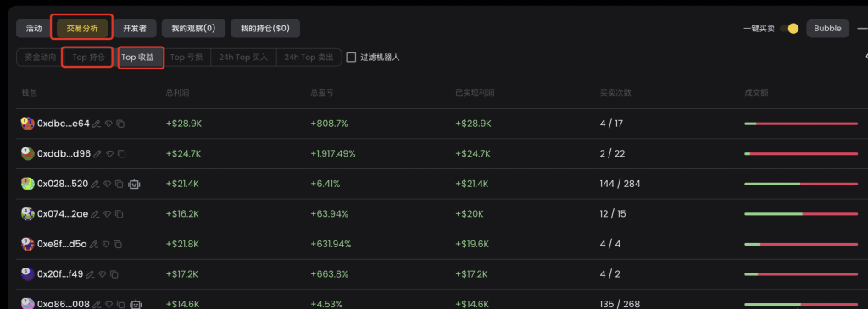Select the Top 持仓 filter
The height and width of the screenshot is (309, 868).
88,57
